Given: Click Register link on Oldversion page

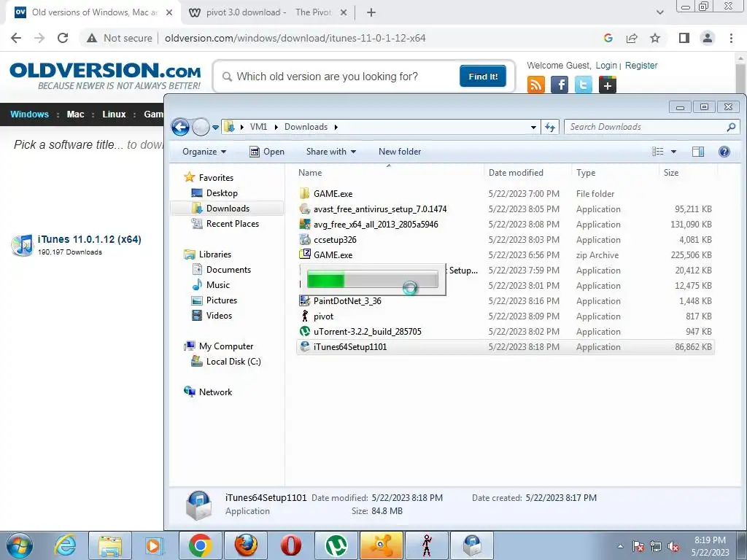Looking at the screenshot, I should click(640, 65).
